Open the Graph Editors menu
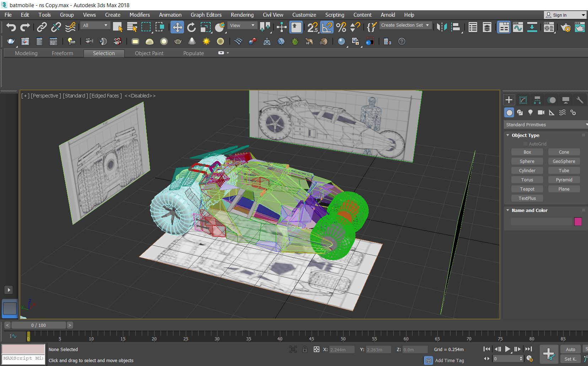 click(206, 15)
